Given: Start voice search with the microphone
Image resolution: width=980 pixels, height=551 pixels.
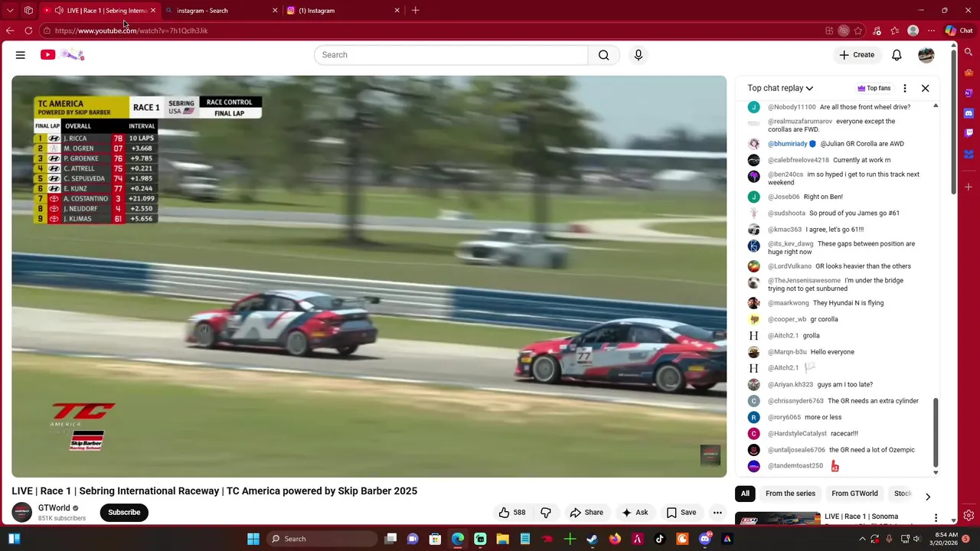Looking at the screenshot, I should coord(639,55).
